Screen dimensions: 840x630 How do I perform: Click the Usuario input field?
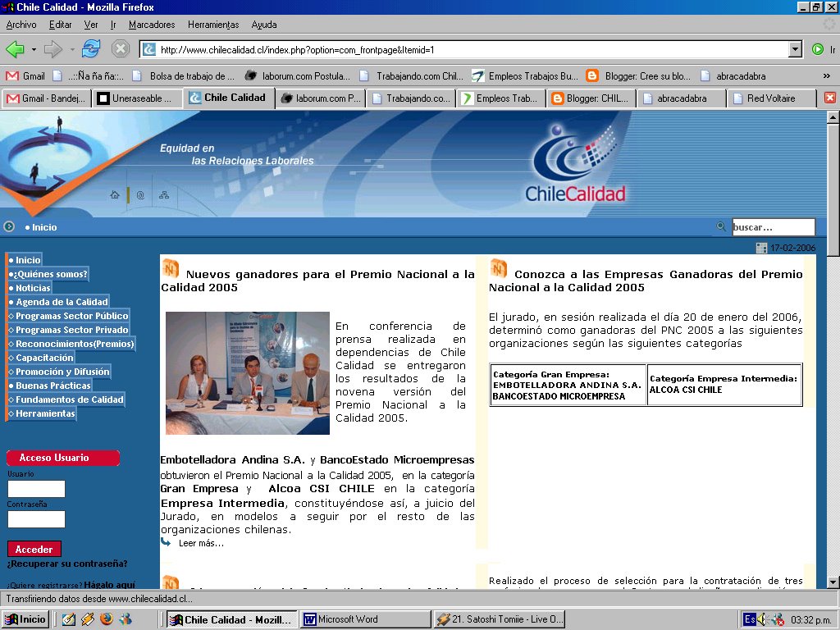coord(36,489)
